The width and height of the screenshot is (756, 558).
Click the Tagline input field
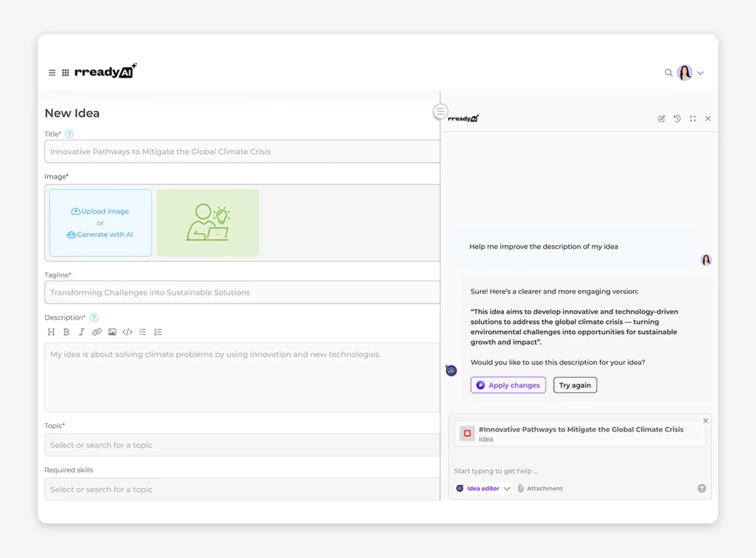(x=243, y=293)
